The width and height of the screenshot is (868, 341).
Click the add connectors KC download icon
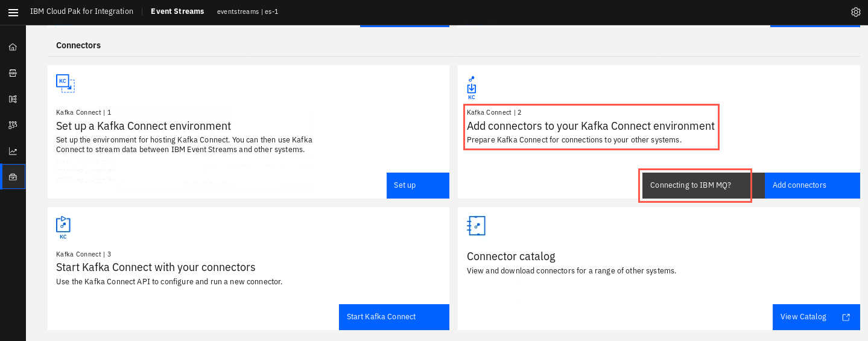[472, 88]
